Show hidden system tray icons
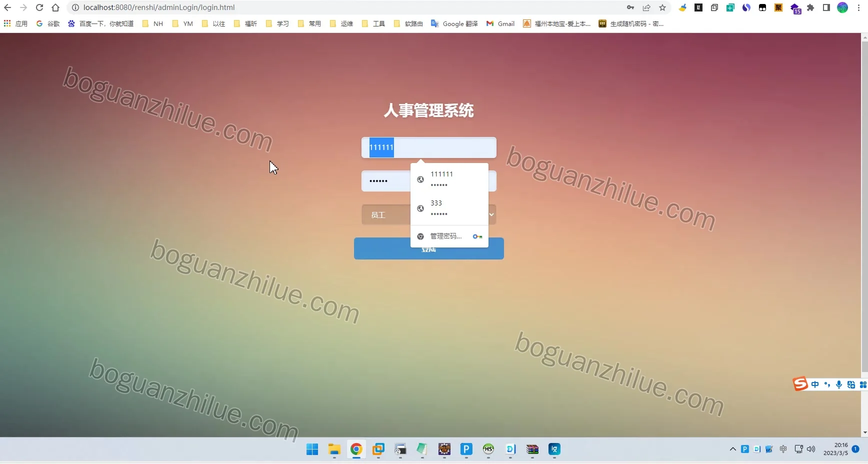The image size is (868, 464). coord(733,449)
